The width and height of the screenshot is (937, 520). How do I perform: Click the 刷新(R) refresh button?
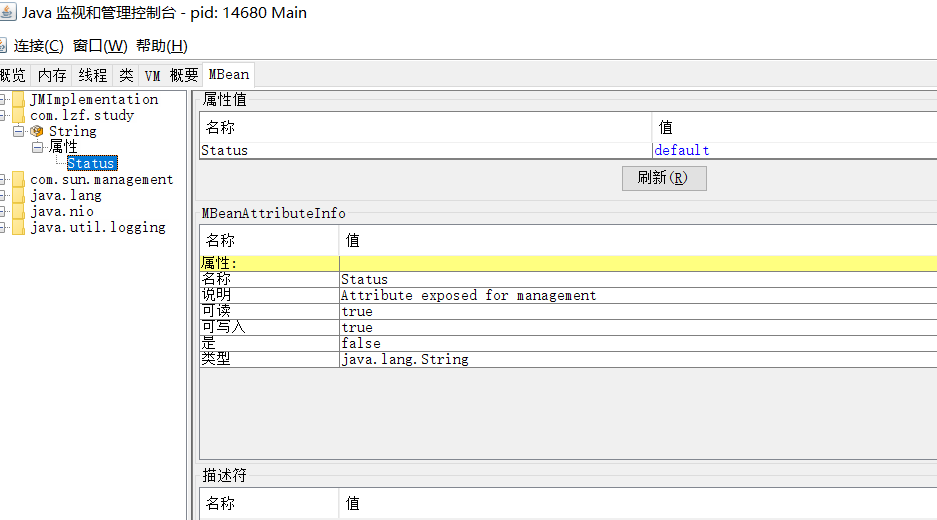664,178
